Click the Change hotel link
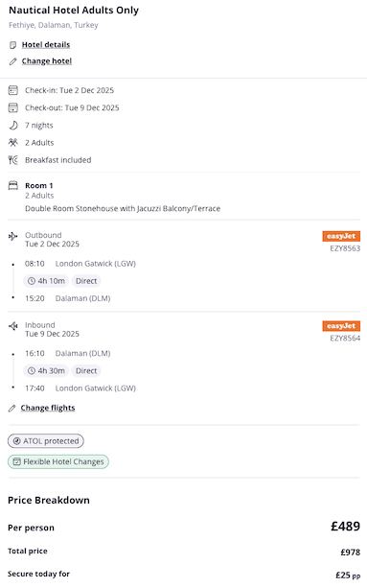 46,60
